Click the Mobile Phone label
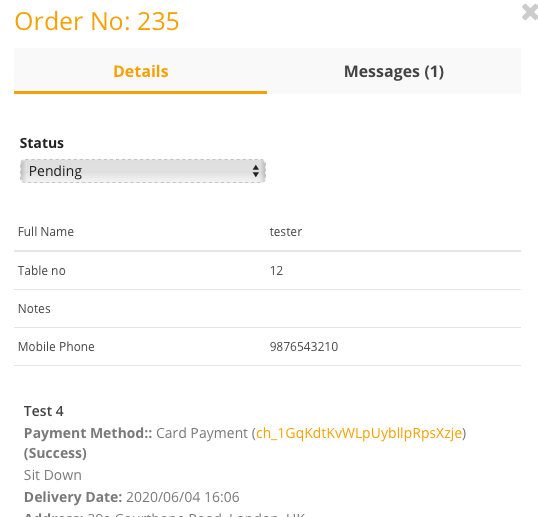Viewport: 538px width, 517px height. [x=56, y=346]
